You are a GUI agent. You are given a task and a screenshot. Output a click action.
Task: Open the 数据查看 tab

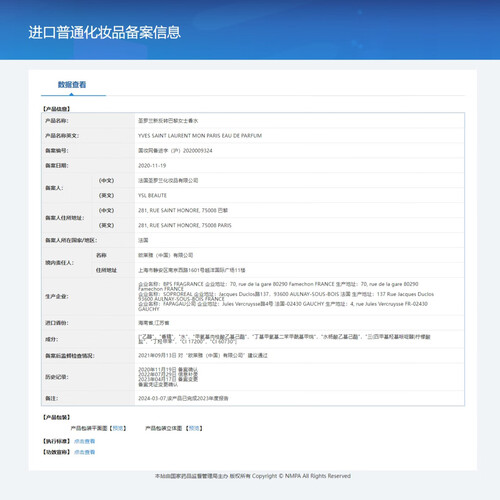(x=72, y=85)
